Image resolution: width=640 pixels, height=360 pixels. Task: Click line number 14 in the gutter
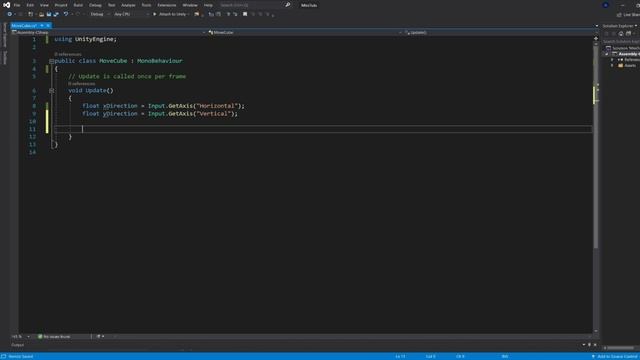pos(33,152)
